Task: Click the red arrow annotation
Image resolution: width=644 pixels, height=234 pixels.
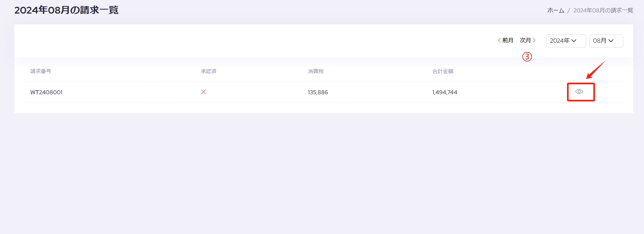Action: point(596,70)
